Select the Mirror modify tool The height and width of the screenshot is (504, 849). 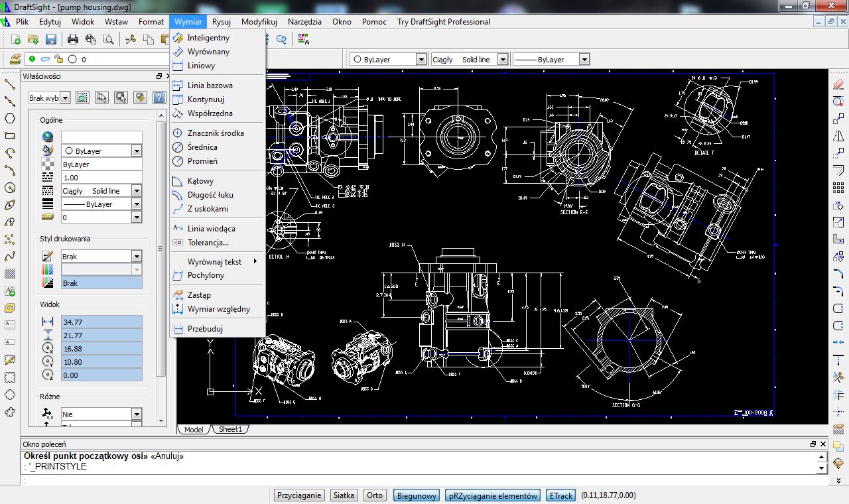coord(838,136)
